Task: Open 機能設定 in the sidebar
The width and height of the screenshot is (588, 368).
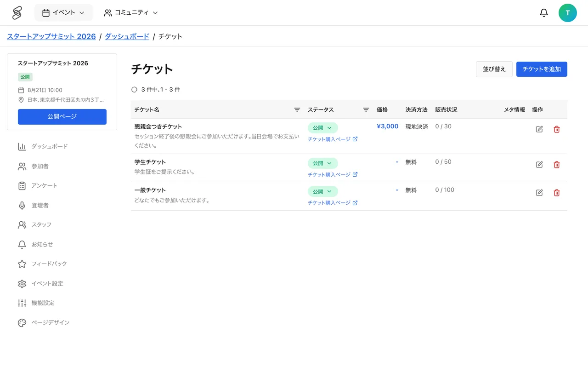Action: (x=36, y=303)
